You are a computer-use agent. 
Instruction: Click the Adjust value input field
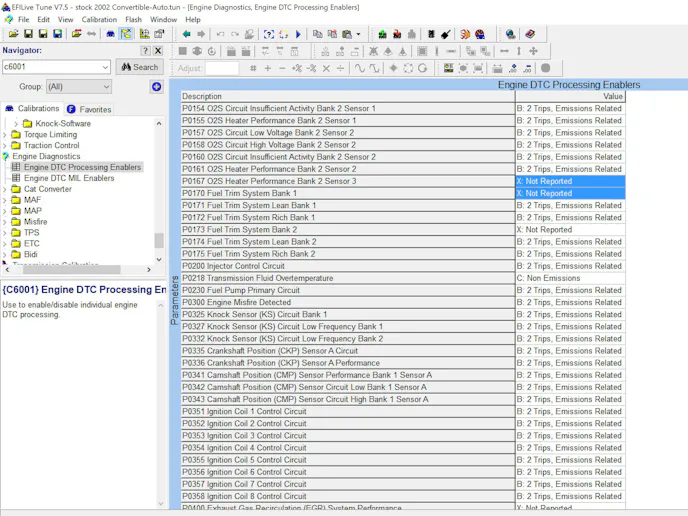(x=221, y=68)
